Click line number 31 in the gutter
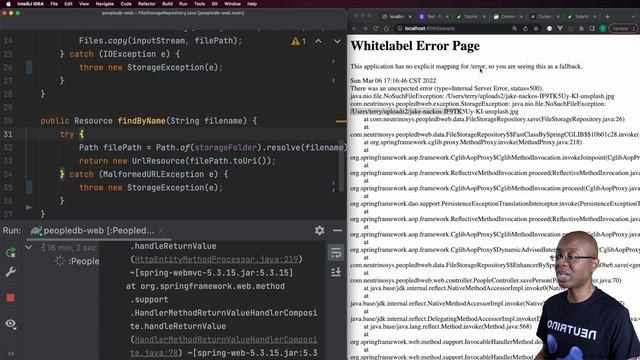The image size is (640, 360). 8,134
